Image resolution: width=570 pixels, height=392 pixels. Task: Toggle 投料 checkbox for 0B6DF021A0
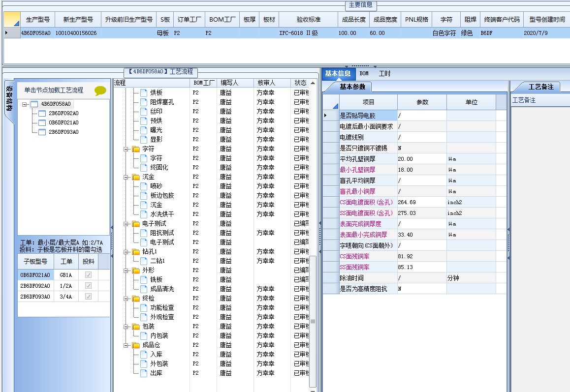click(x=88, y=275)
